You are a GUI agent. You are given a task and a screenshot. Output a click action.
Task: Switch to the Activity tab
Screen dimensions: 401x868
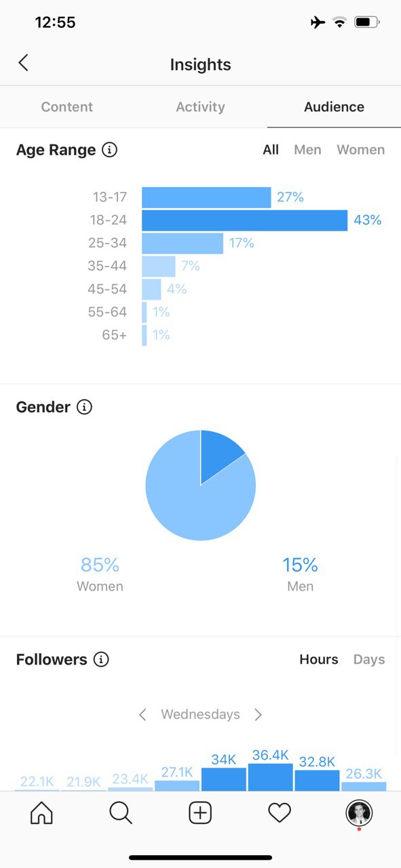point(200,106)
